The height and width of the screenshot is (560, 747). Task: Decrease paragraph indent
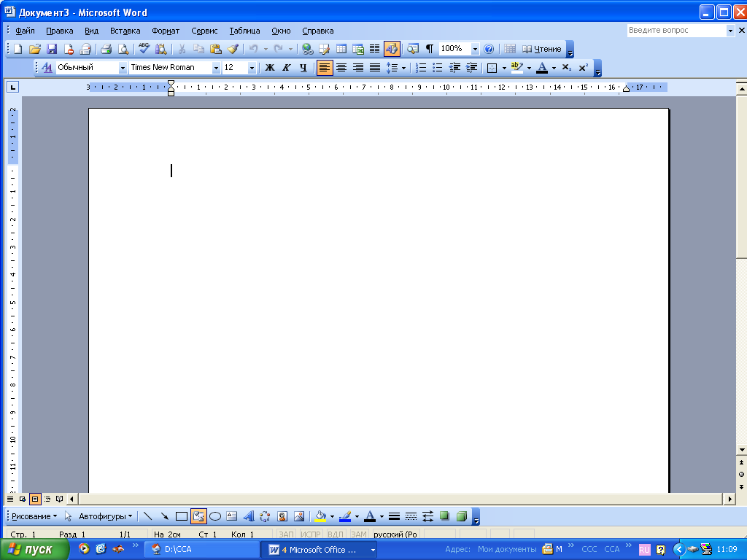pos(454,68)
